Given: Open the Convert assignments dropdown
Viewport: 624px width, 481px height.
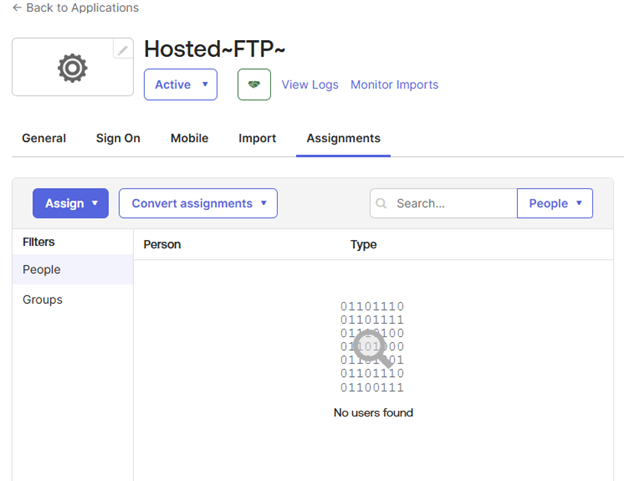Looking at the screenshot, I should click(198, 203).
